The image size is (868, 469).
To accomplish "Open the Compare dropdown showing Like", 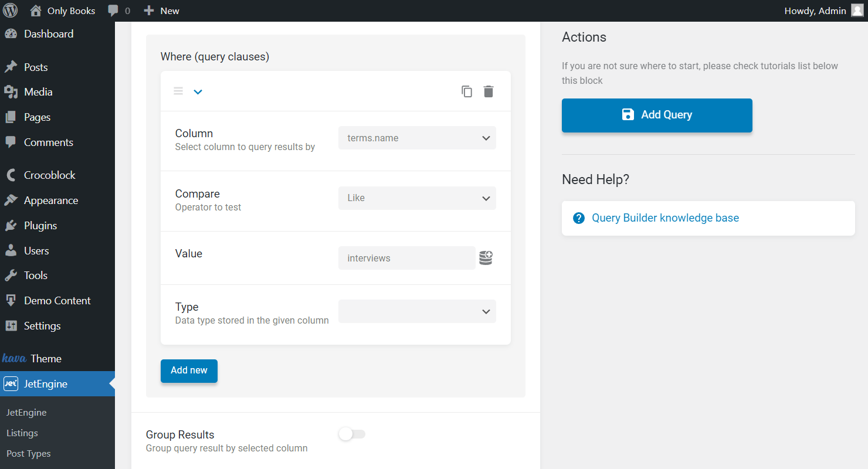I will point(417,198).
